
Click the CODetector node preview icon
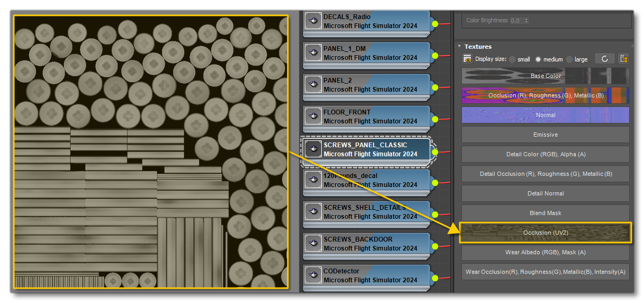click(x=313, y=275)
